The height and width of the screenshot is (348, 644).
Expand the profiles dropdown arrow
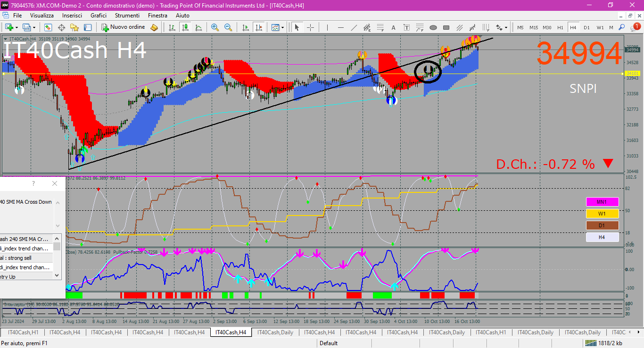(x=34, y=27)
